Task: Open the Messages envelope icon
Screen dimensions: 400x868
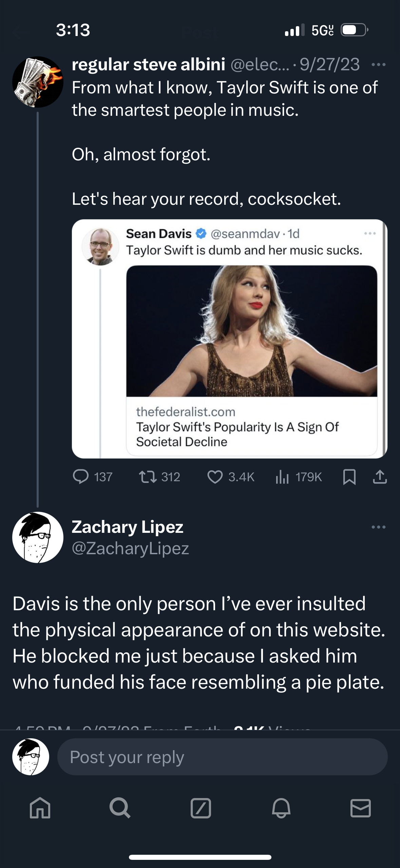Action: pos(360,808)
